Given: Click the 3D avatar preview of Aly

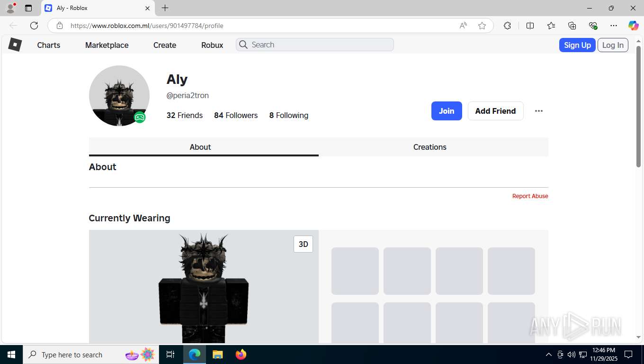Looking at the screenshot, I should (x=204, y=287).
